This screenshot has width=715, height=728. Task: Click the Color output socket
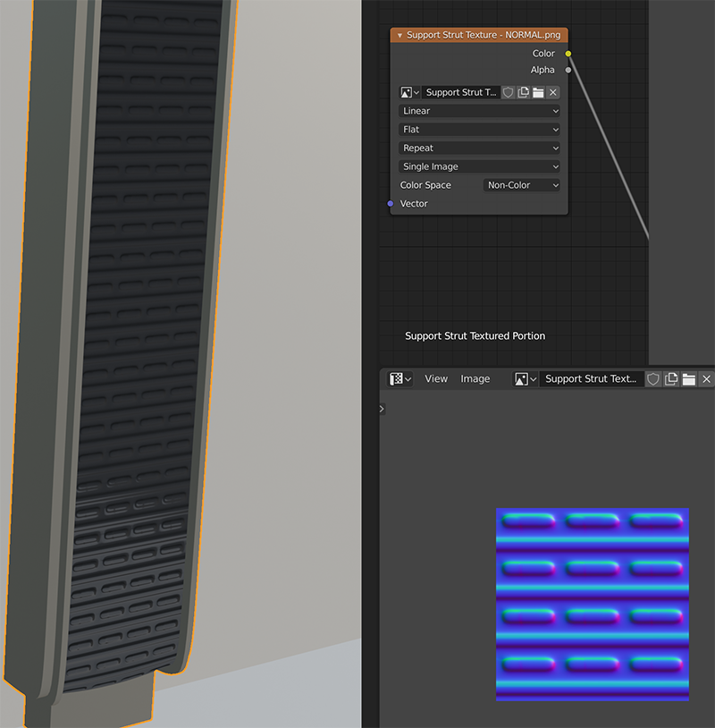(568, 54)
